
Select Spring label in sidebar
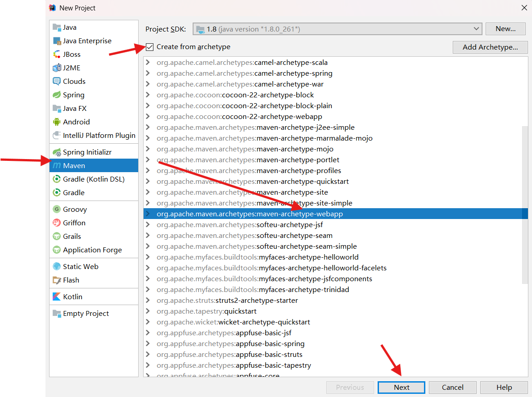point(74,95)
